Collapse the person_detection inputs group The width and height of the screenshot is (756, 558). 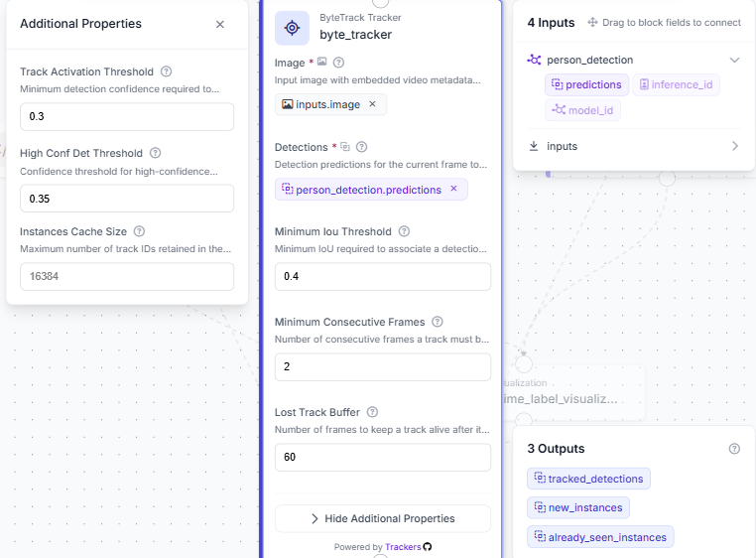tap(734, 60)
